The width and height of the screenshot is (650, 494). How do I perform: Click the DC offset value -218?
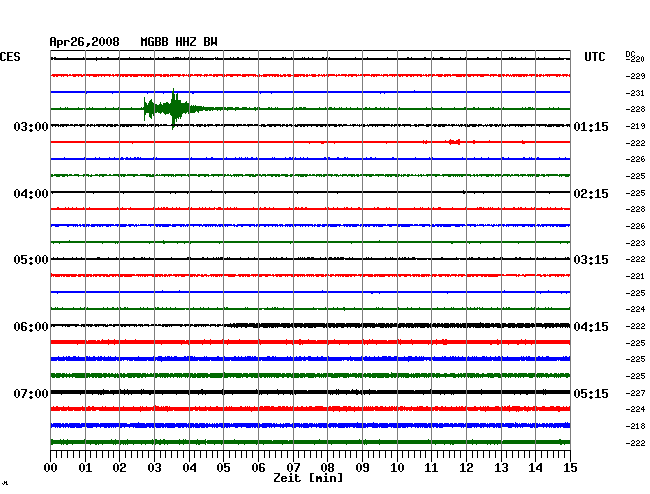coord(635,426)
